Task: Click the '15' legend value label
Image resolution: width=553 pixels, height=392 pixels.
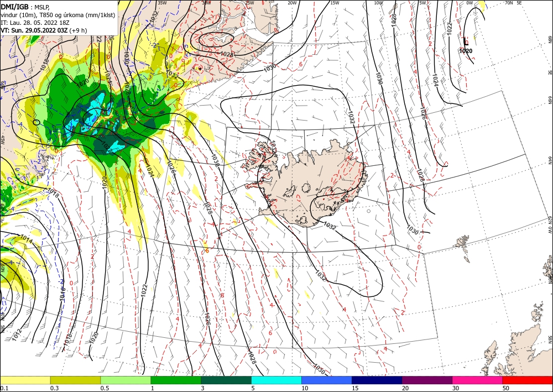Action: (x=355, y=388)
